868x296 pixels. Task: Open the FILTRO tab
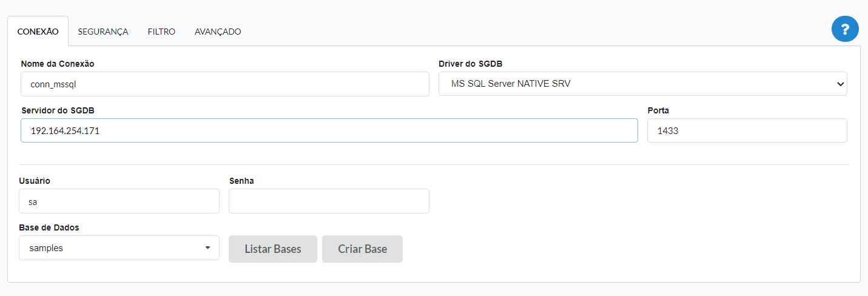[161, 32]
